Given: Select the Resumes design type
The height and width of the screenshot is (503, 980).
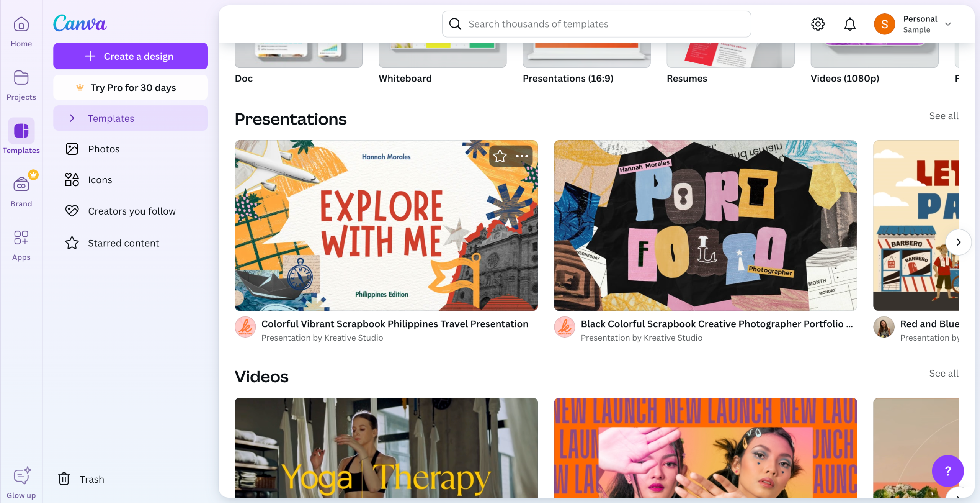Looking at the screenshot, I should click(730, 63).
